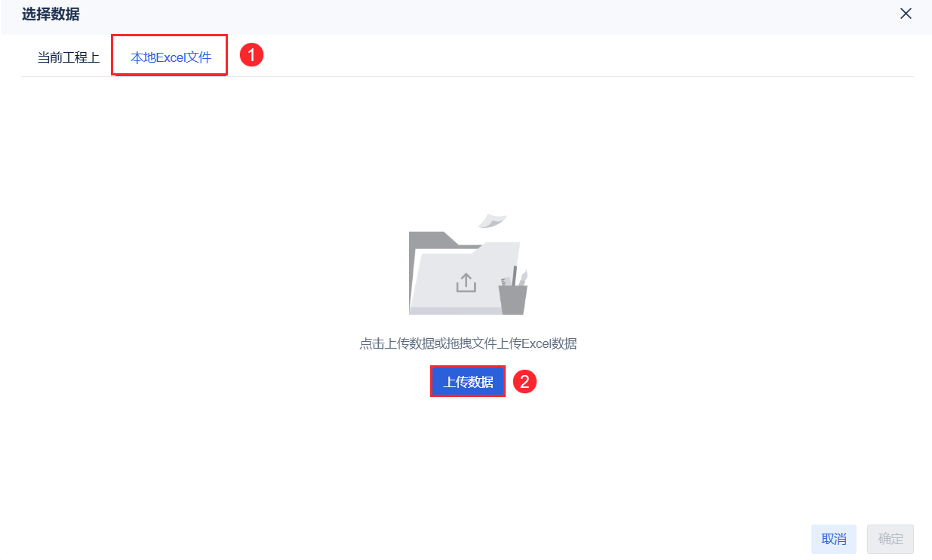Click the blank header bar beside title
Screen dimensions: 932x560
(x=483, y=14)
